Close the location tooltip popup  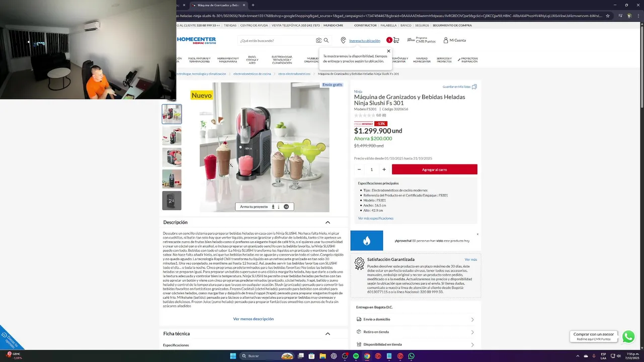coord(388,51)
